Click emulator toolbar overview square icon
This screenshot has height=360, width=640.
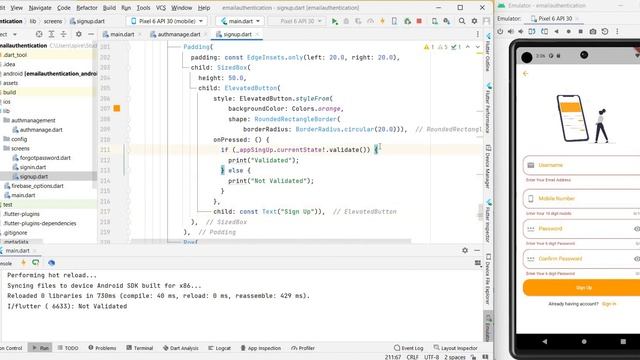580,31
